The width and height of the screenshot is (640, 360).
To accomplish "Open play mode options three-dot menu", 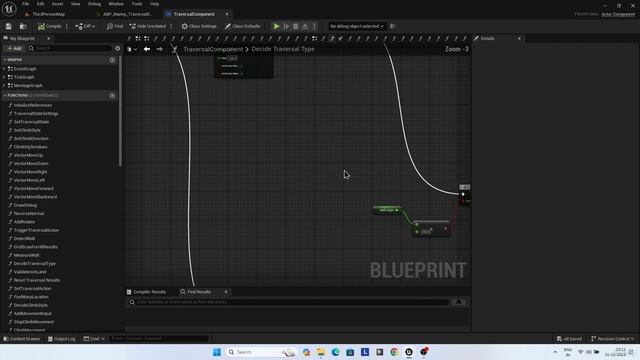I will click(314, 26).
